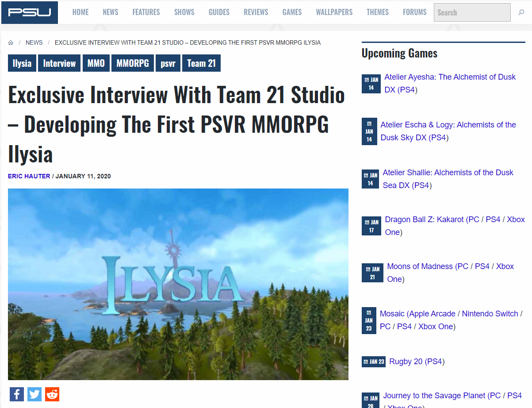
Task: Open author Eric Hauter's page
Action: click(x=29, y=176)
